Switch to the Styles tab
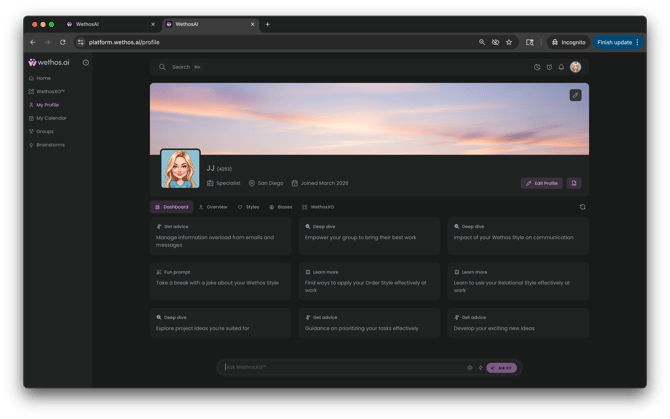The height and width of the screenshot is (419, 670). point(248,207)
